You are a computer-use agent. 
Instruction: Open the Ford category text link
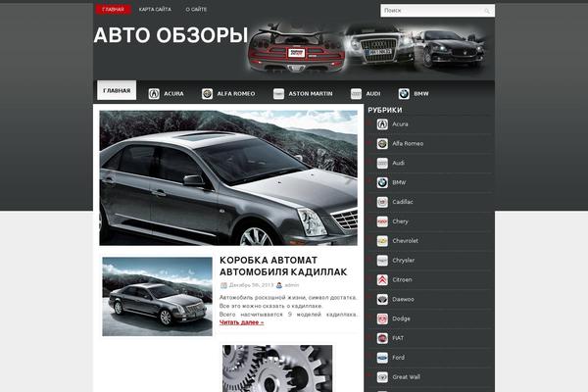[398, 358]
